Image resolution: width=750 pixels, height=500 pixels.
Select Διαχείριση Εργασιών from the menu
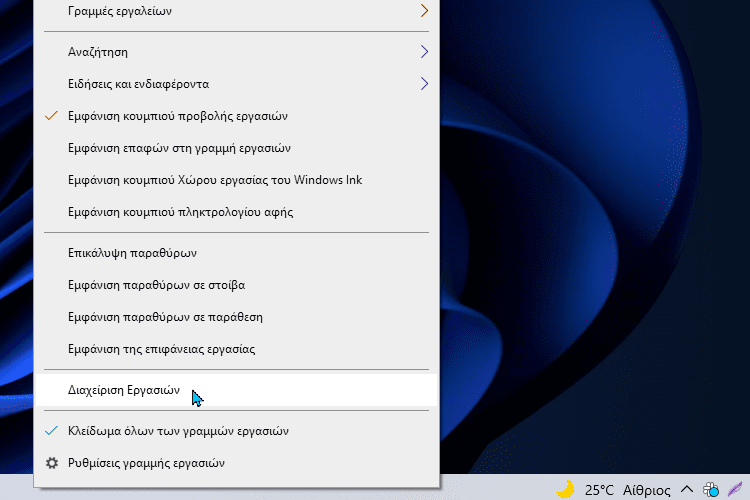[123, 392]
